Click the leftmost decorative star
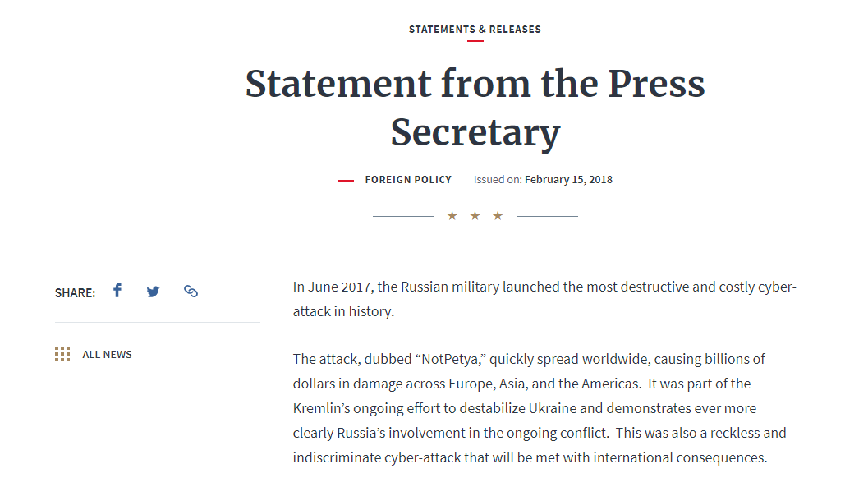 pos(452,216)
